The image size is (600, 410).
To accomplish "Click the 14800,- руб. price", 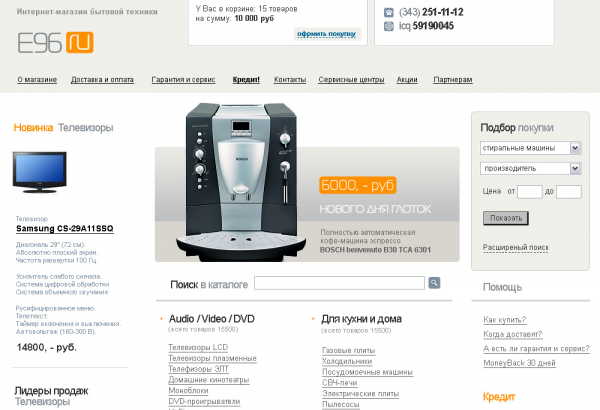I will point(47,347).
